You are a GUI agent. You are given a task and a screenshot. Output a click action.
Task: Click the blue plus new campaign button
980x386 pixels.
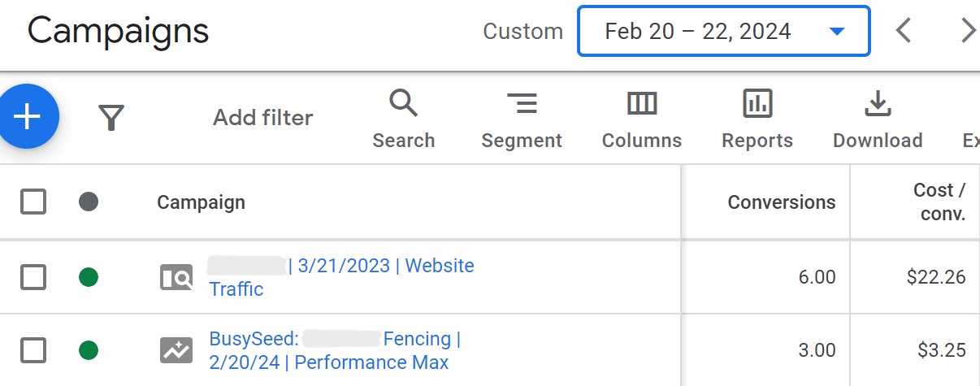[27, 118]
